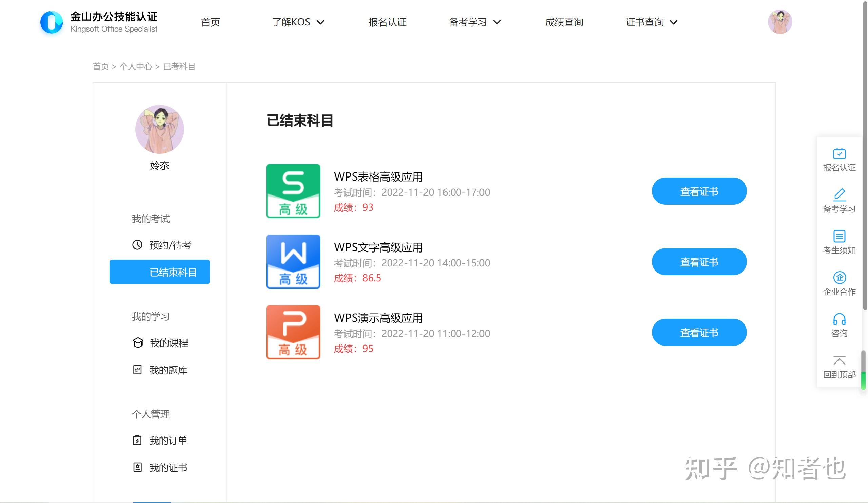
Task: Open 个人中心 from the breadcrumb trail
Action: 136,66
